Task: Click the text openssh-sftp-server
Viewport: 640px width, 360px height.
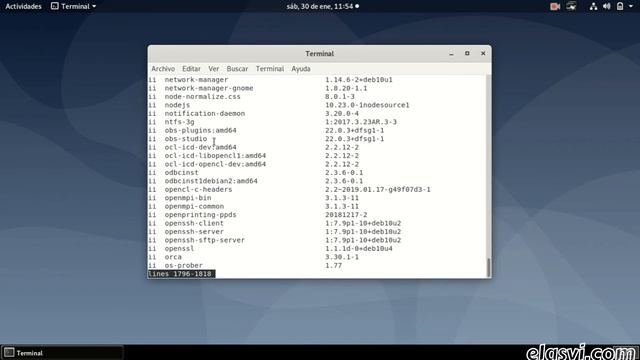Action: 204,240
